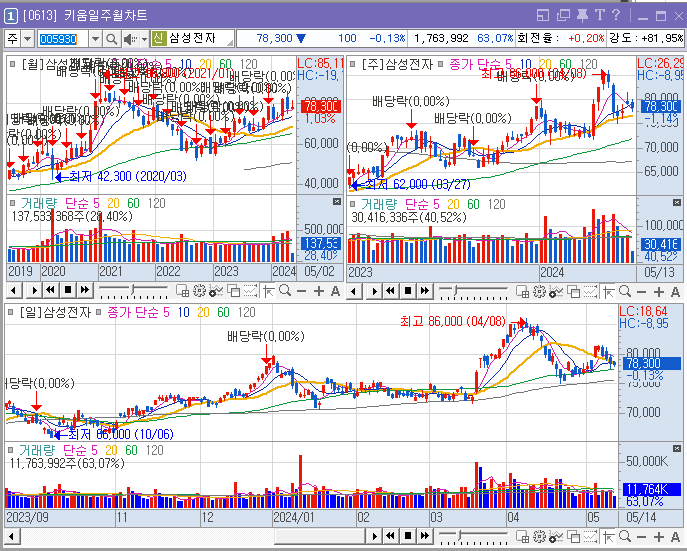Open the 주 period type dropdown arrow
This screenshot has width=687, height=551.
pyautogui.click(x=27, y=39)
